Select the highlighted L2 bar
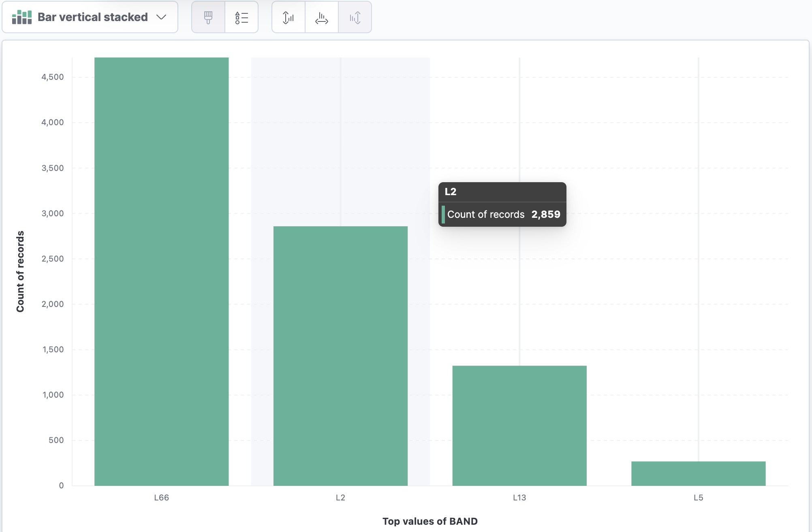 pos(340,355)
